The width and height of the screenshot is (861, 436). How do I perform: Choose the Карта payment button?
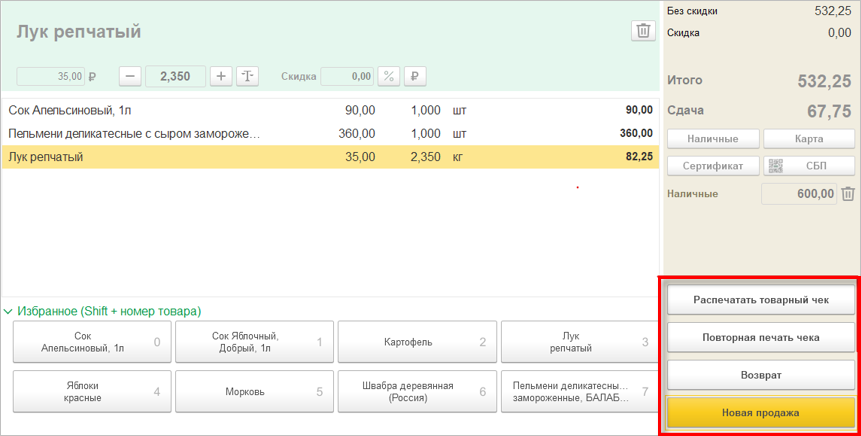(x=809, y=139)
